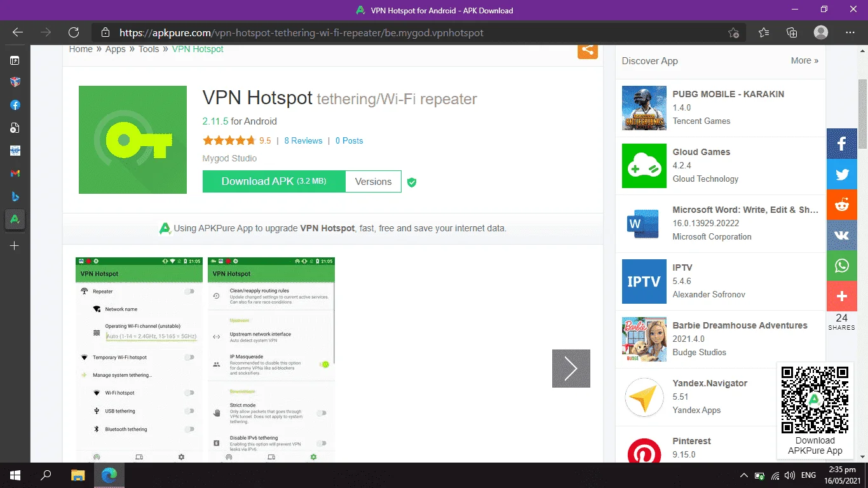This screenshot has width=868, height=488.
Task: Open the second VPN Hotspot screenshot
Action: pos(271,360)
